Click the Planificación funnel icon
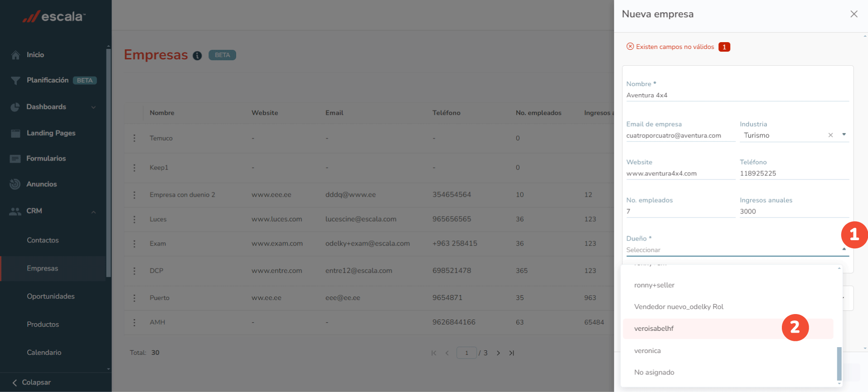Screen dimensions: 868x392 click(15, 81)
